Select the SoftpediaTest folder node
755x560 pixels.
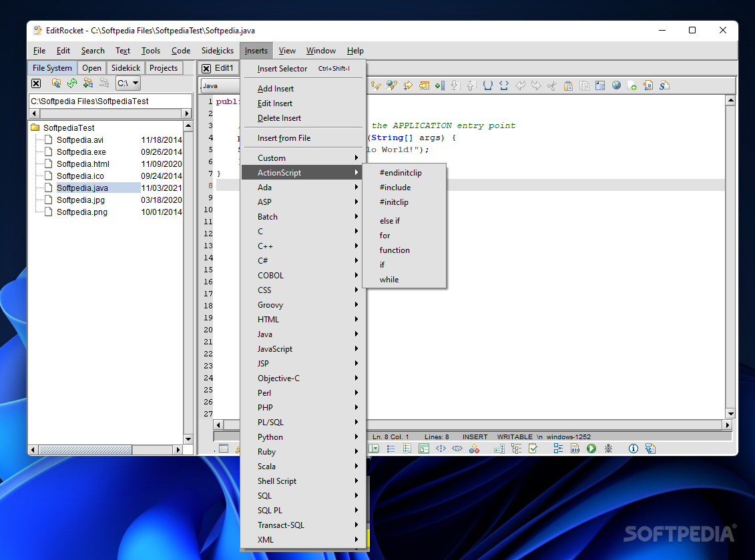tap(69, 127)
